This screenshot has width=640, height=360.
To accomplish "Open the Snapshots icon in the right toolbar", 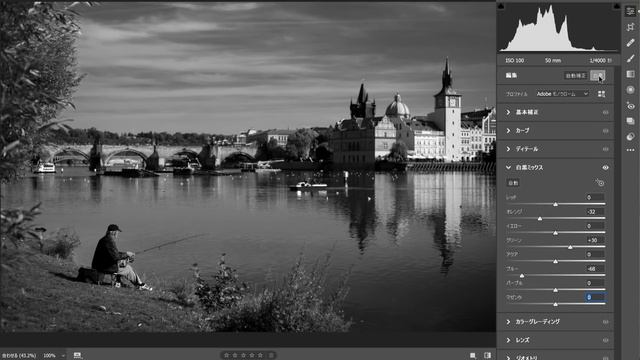I will tap(631, 121).
